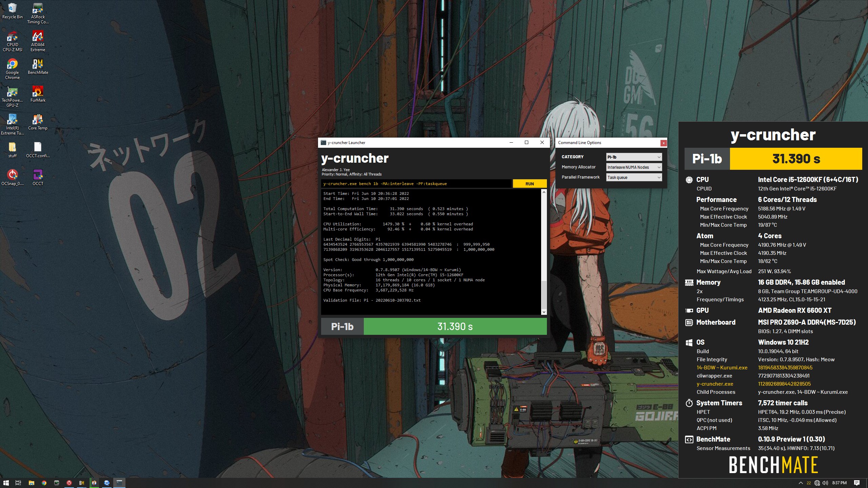Minimize the y-cruncher Launcher window

coord(511,143)
